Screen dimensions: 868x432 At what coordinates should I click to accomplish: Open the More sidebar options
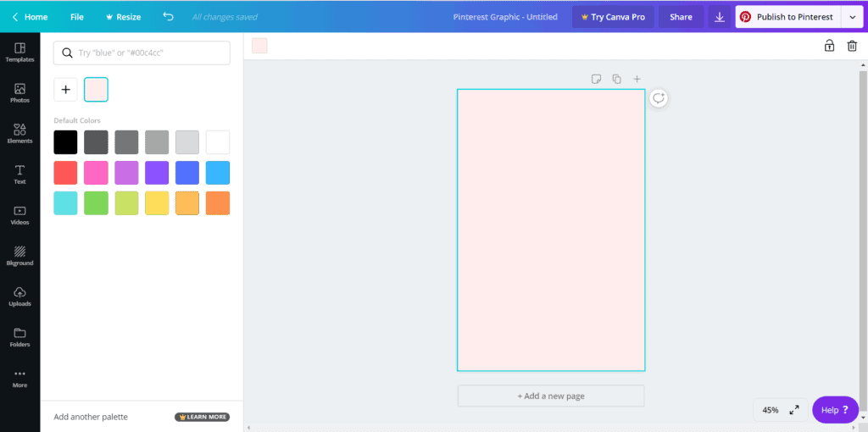[x=20, y=378]
